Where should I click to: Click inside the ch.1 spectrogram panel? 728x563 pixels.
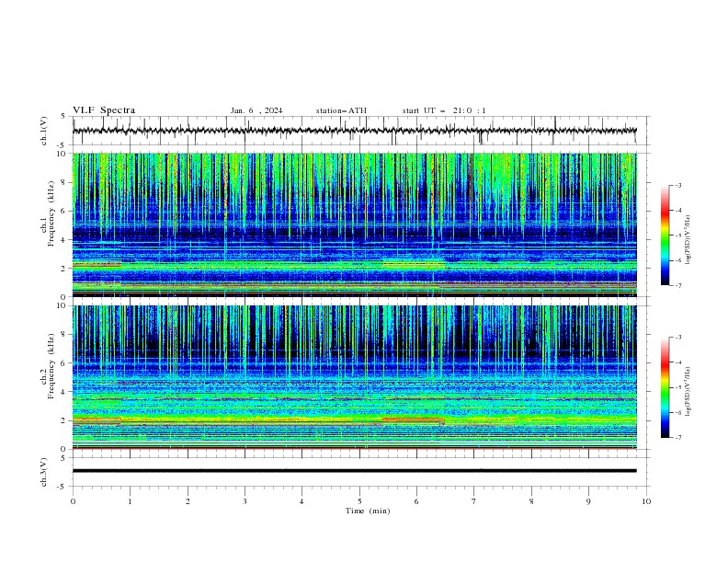pyautogui.click(x=355, y=224)
